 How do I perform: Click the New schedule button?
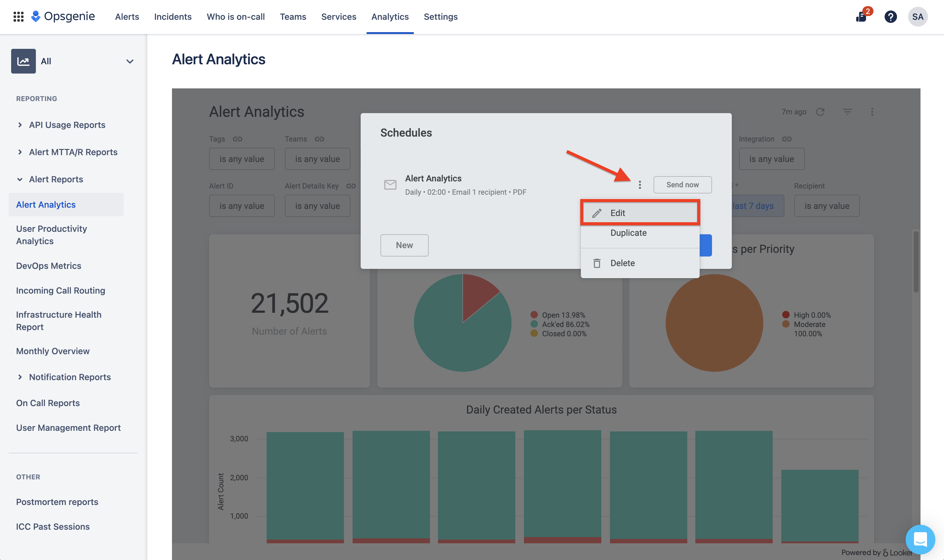point(404,245)
